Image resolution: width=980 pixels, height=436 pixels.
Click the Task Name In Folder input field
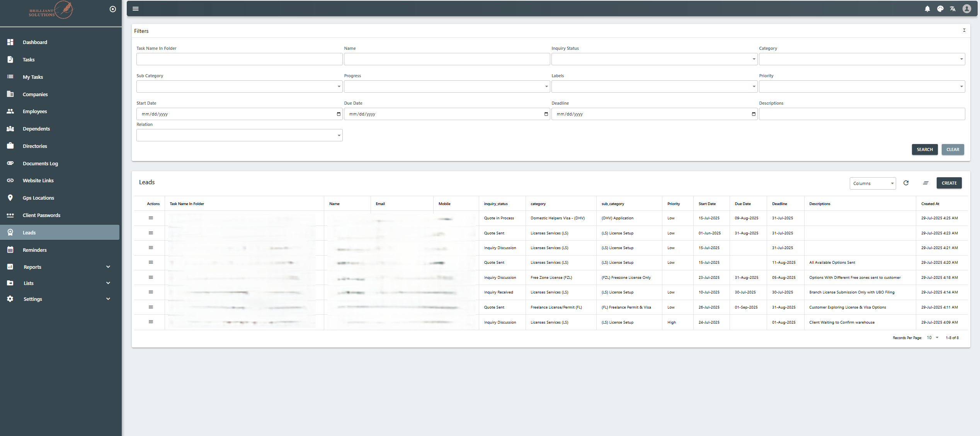239,59
